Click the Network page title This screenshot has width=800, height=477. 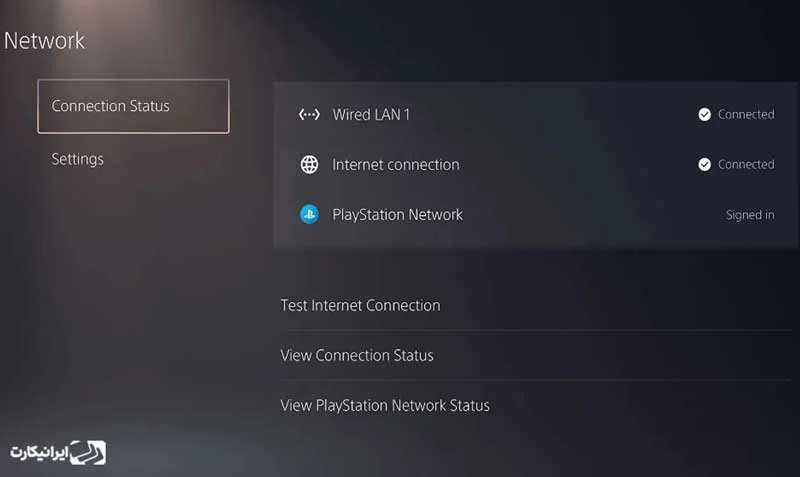pyautogui.click(x=45, y=41)
